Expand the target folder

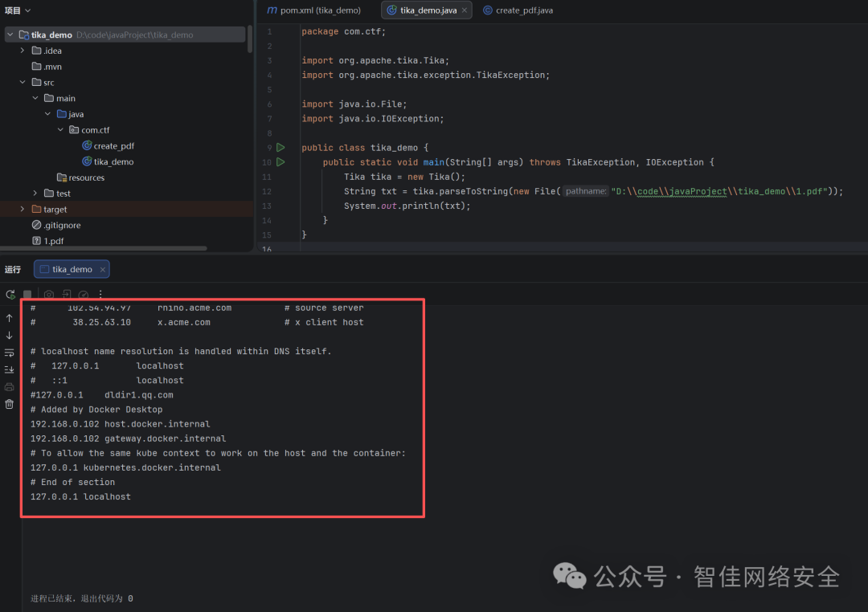click(x=23, y=209)
